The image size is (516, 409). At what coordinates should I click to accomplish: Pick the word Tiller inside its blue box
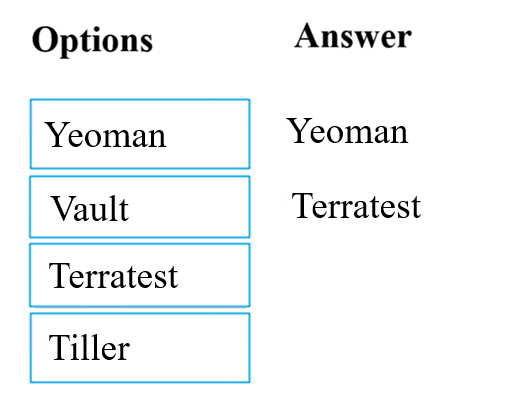89,347
